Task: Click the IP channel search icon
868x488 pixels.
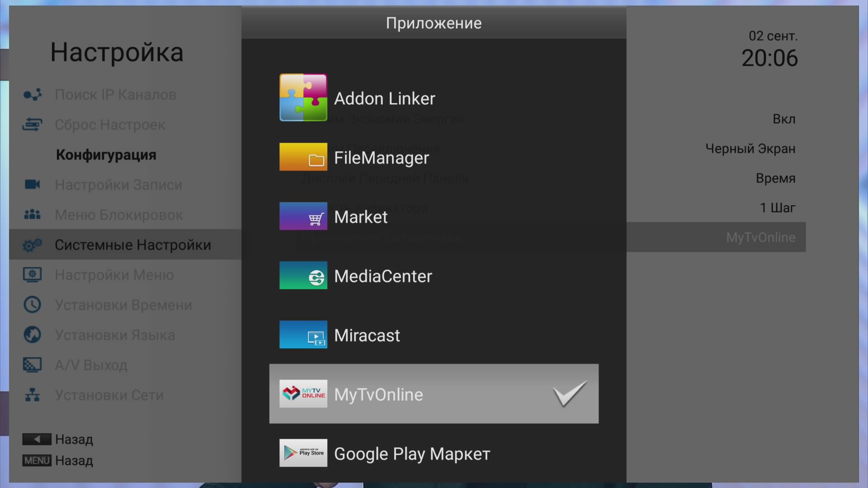Action: [x=32, y=94]
